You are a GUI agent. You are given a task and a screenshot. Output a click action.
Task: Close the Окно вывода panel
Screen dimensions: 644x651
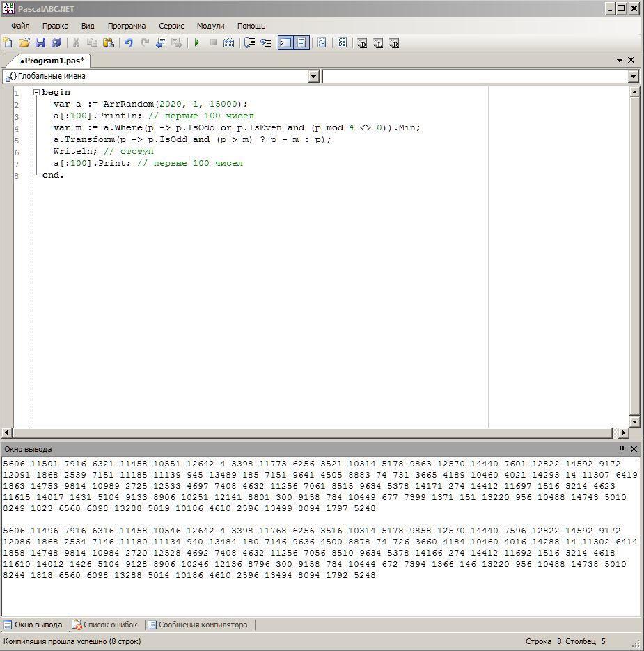tap(634, 449)
